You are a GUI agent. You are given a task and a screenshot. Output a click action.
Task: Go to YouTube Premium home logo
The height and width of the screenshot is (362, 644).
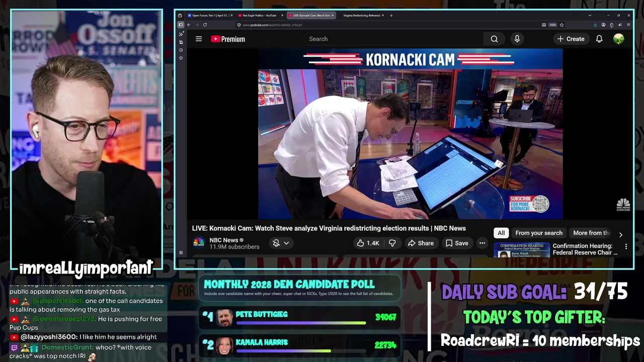[228, 39]
